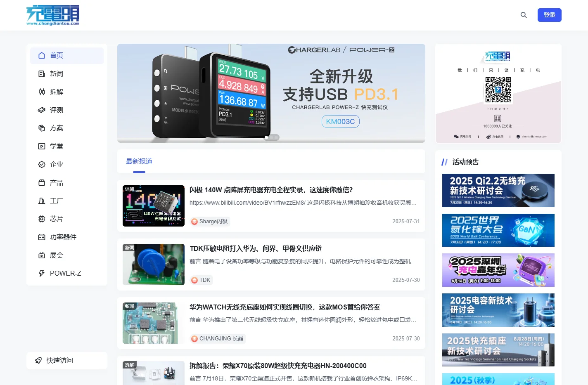Open 2025 Qi2.2无线充新技术研讨会 event banner
Screen dimensions: 588x385
(498, 190)
